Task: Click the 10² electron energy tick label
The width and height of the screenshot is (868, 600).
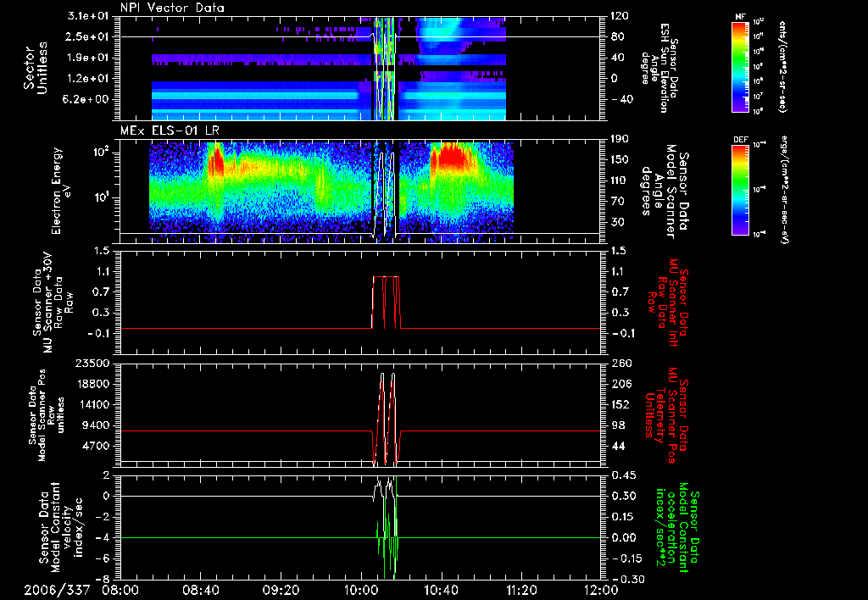Action: [101, 152]
